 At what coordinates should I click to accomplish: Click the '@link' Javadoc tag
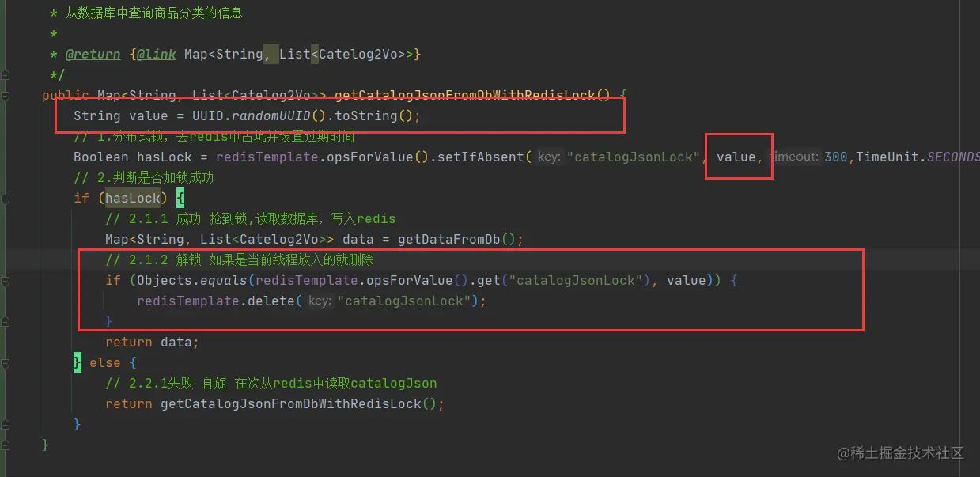[156, 54]
